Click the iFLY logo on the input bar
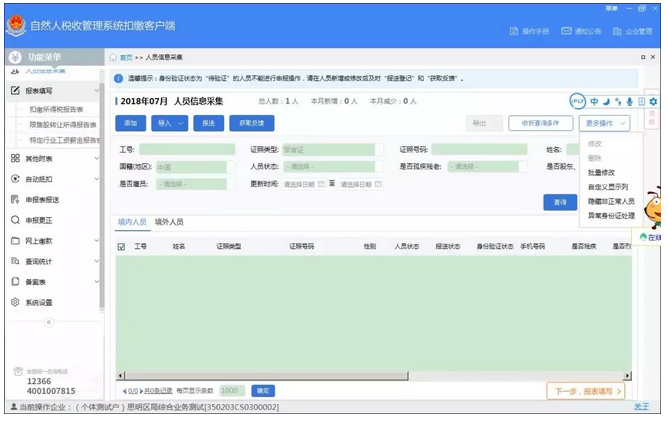Viewport: 668px width, 421px height. tap(578, 101)
